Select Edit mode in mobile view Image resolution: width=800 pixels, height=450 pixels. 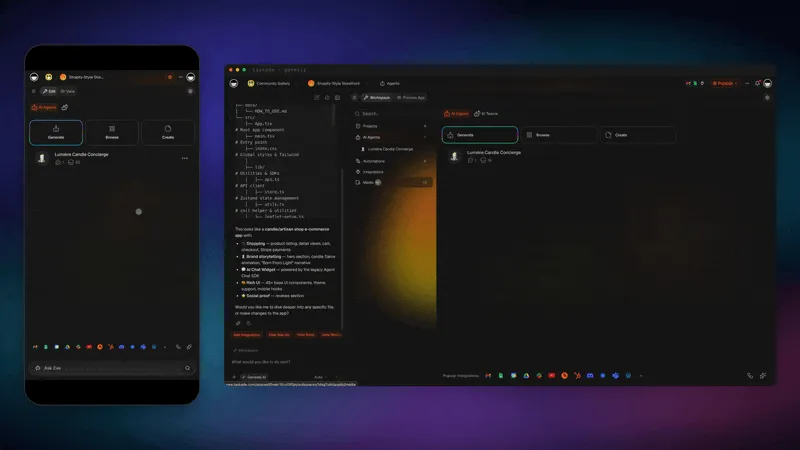[49, 91]
